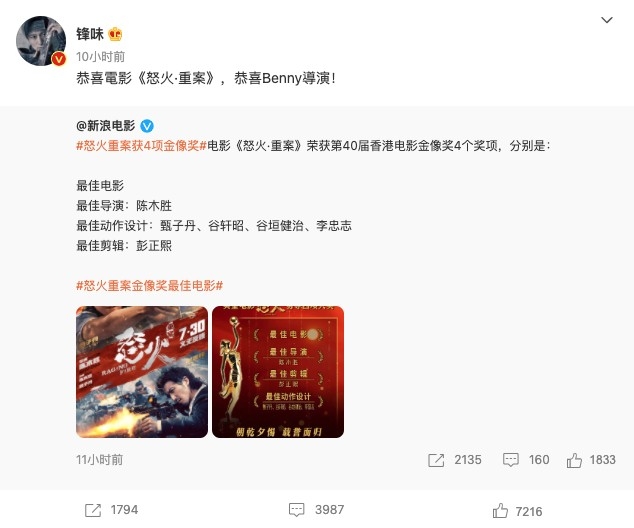This screenshot has height=528, width=634.
Task: Click the repost icon showing 1794
Action: coord(93,510)
